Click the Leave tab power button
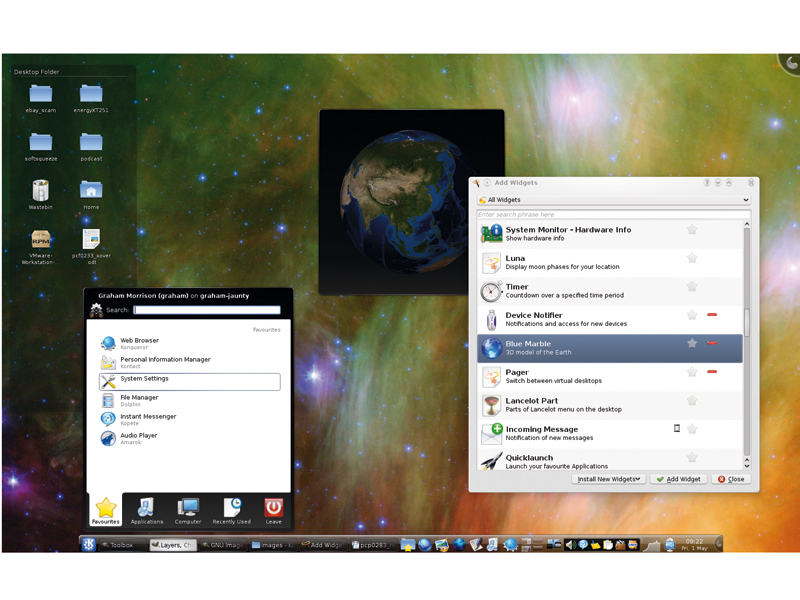Image resolution: width=800 pixels, height=600 pixels. [x=273, y=510]
